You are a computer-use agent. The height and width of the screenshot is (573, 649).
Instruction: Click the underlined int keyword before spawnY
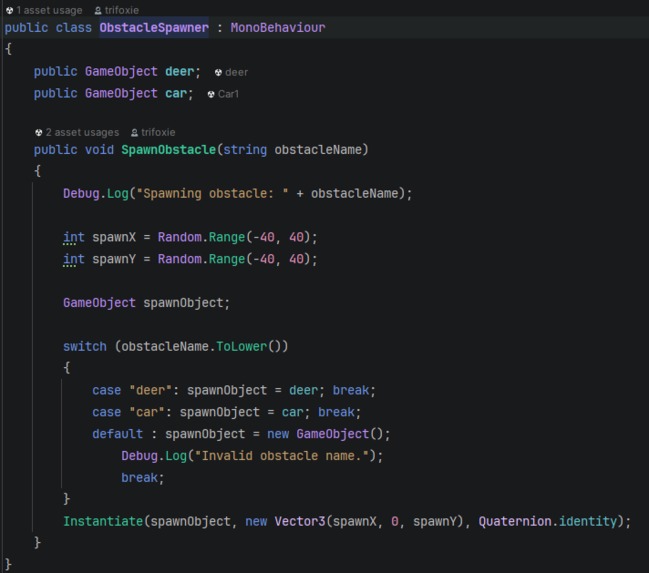74,259
